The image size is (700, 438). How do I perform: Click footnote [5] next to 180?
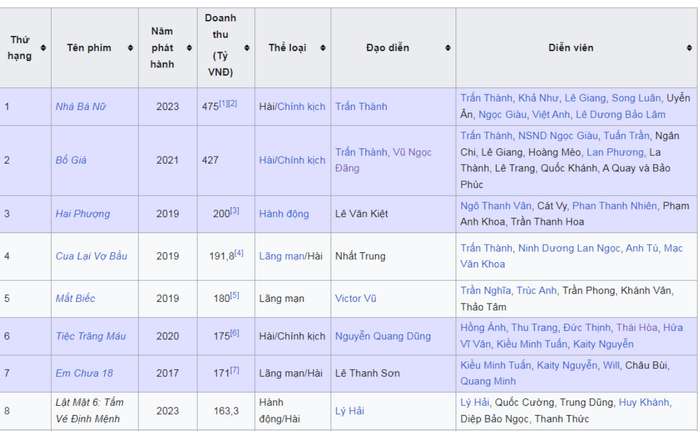coord(235,296)
